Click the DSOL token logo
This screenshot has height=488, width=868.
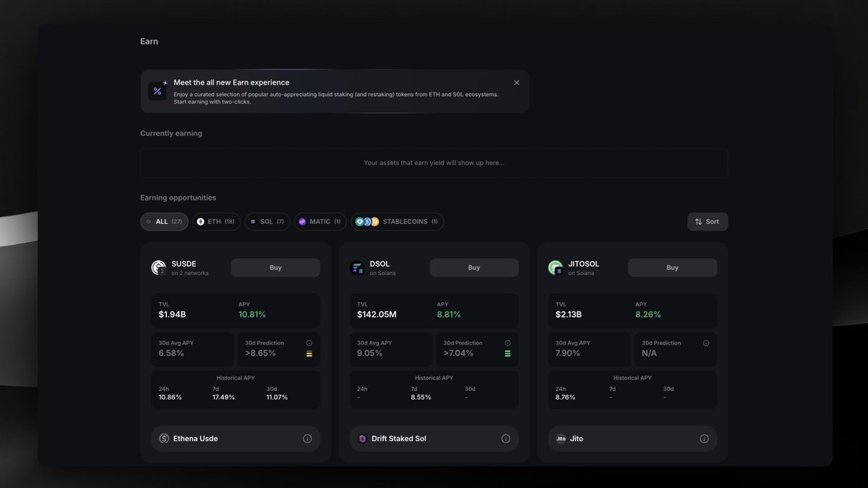tap(357, 268)
